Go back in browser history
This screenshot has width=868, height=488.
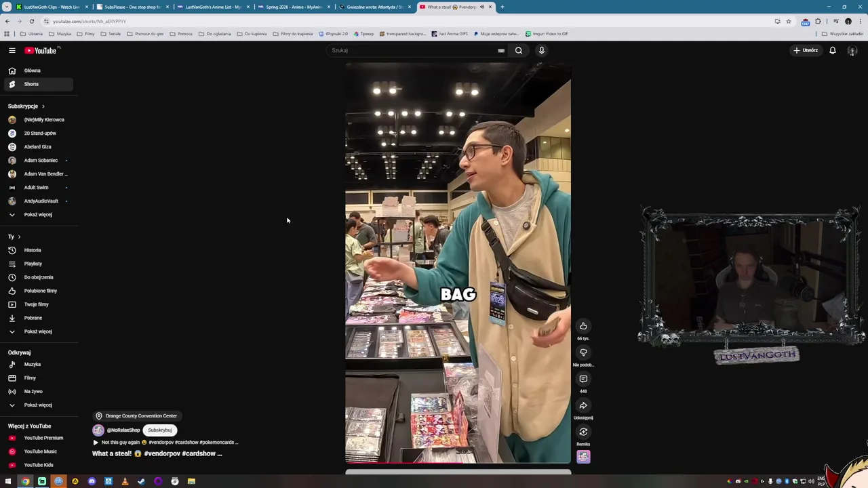(x=7, y=21)
